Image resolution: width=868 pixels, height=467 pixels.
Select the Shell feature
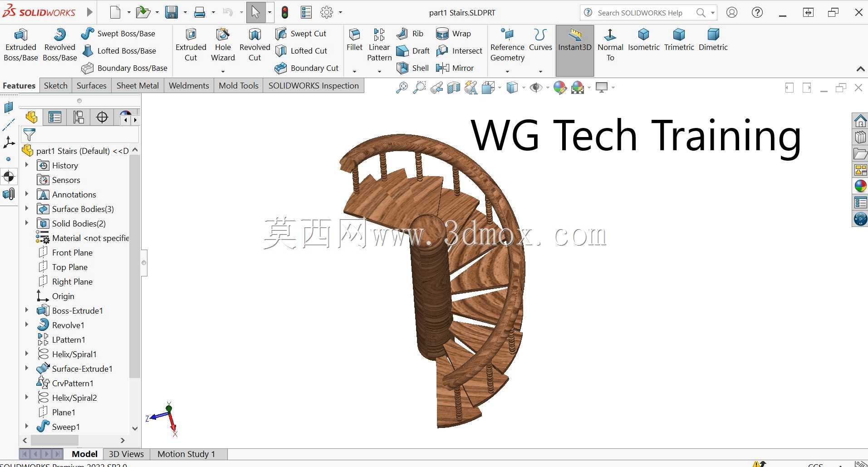point(412,68)
